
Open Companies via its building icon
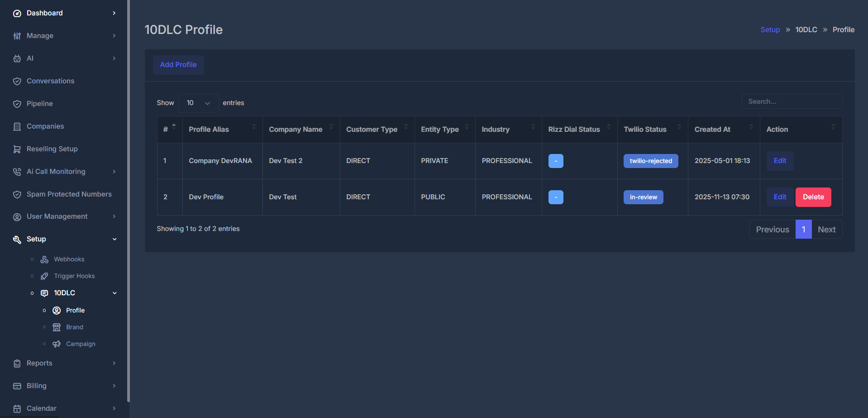coord(17,126)
